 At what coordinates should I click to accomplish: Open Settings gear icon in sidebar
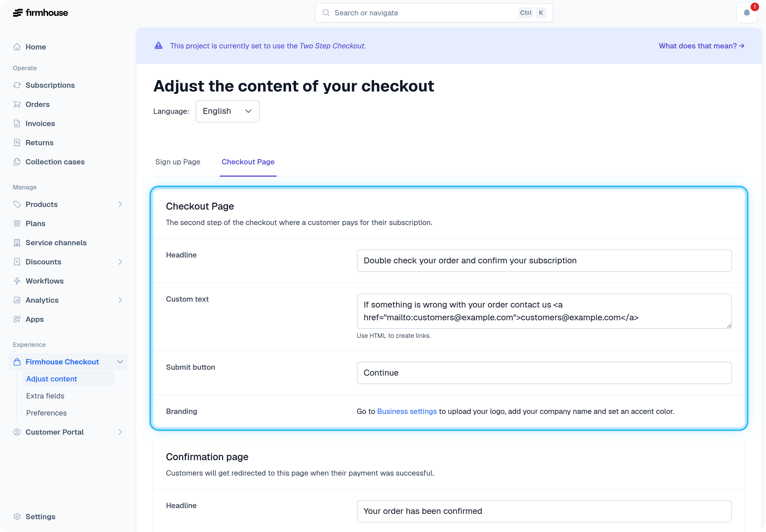(17, 517)
